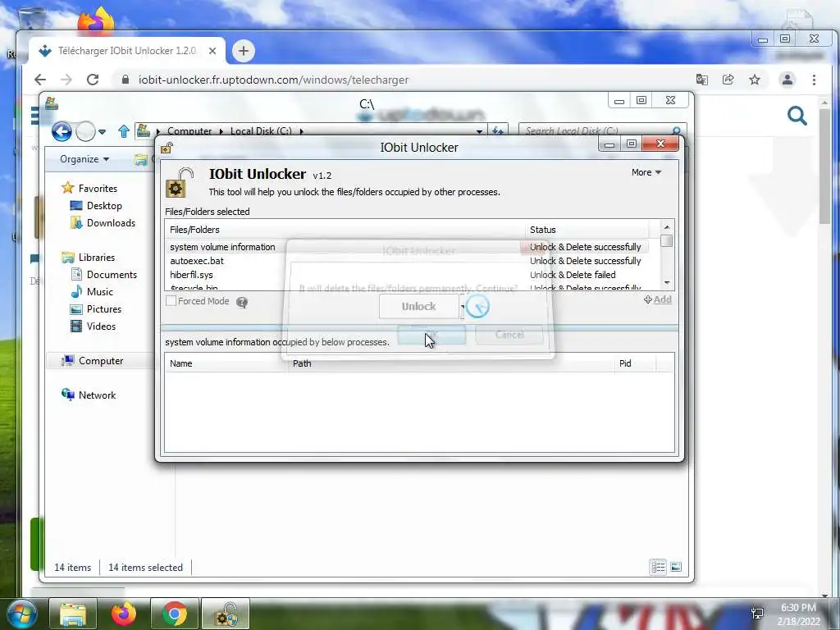The height and width of the screenshot is (630, 840).
Task: Click the Forced Mode help question icon
Action: tap(242, 303)
